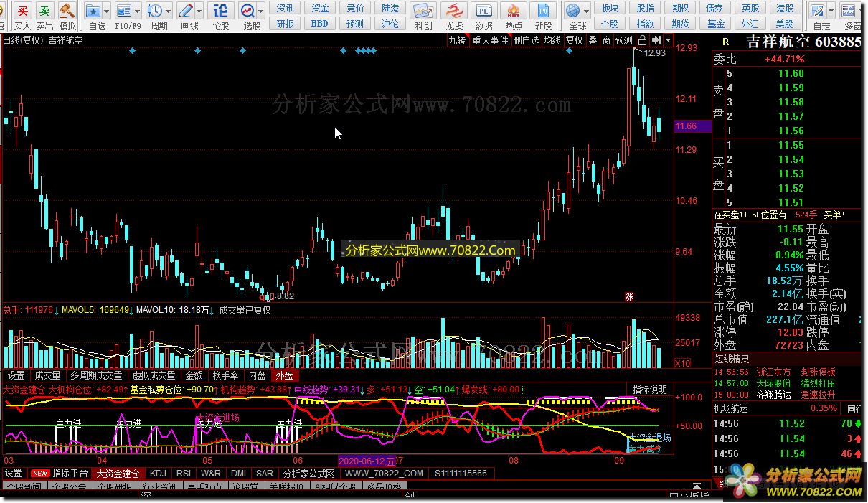Switch to the 多周期成交量 tab
Image resolution: width=868 pixels, height=503 pixels.
[x=96, y=375]
